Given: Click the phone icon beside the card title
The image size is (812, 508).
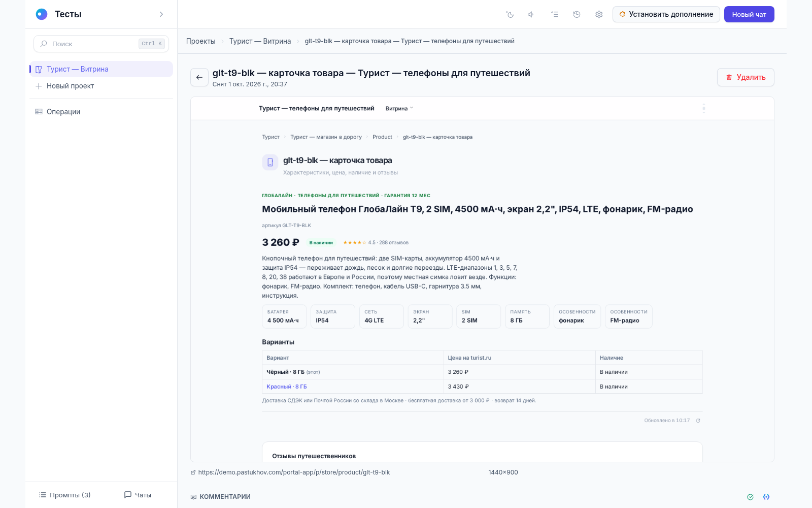Looking at the screenshot, I should point(270,163).
